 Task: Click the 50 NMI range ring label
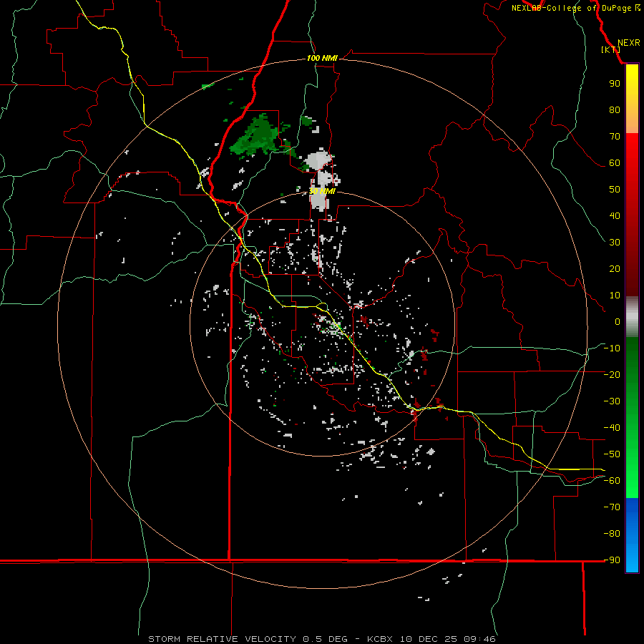[x=322, y=191]
